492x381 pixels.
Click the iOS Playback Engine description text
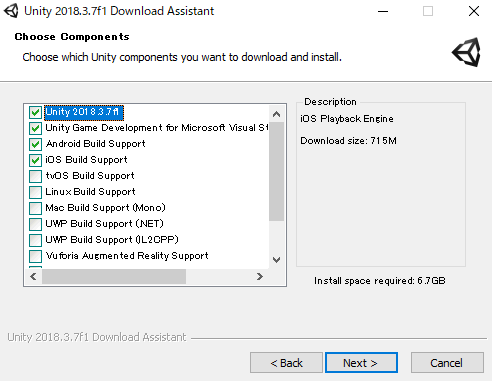[x=347, y=119]
